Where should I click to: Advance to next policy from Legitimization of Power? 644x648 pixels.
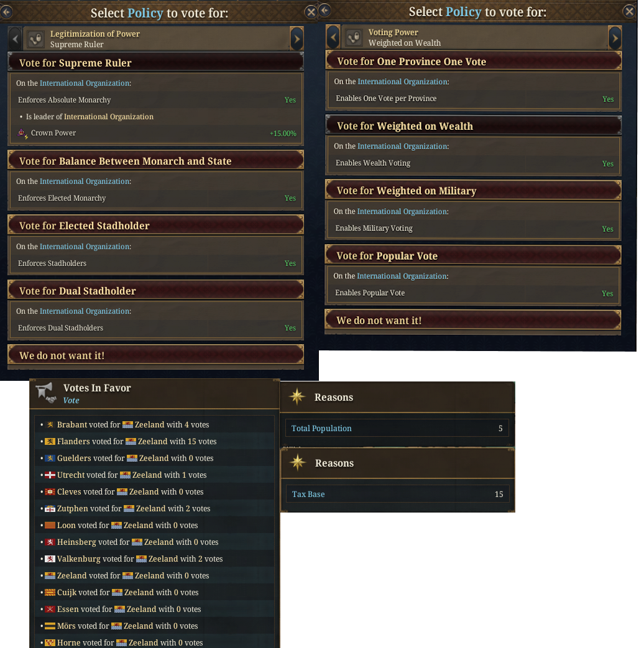coord(297,38)
